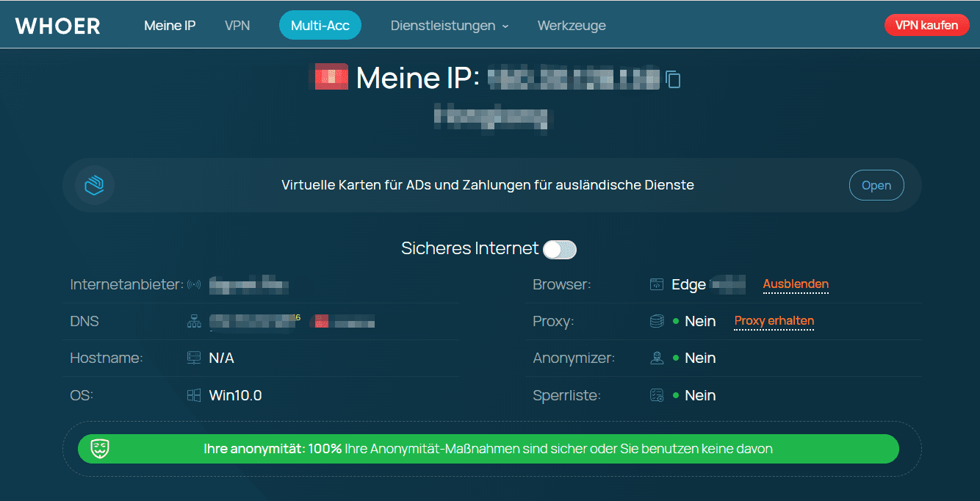Click the Hostname N/A value

coord(221,358)
